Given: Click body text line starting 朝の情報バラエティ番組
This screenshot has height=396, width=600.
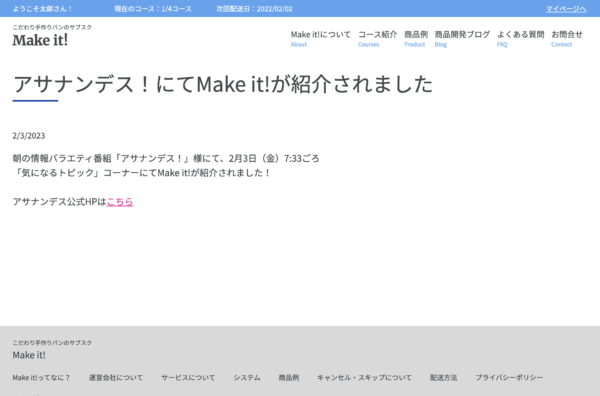Looking at the screenshot, I should click(166, 158).
